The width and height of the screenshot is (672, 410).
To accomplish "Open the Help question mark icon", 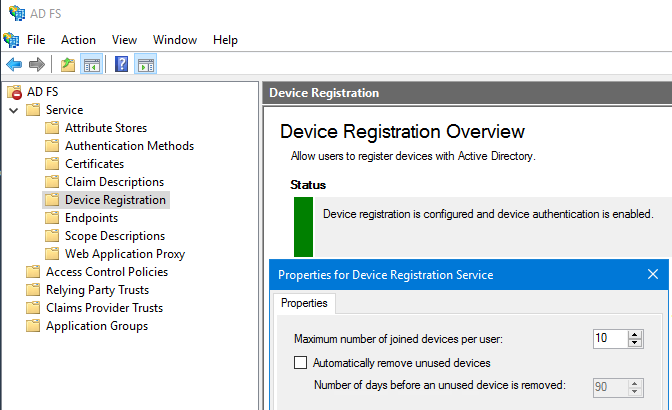I will coord(122,65).
